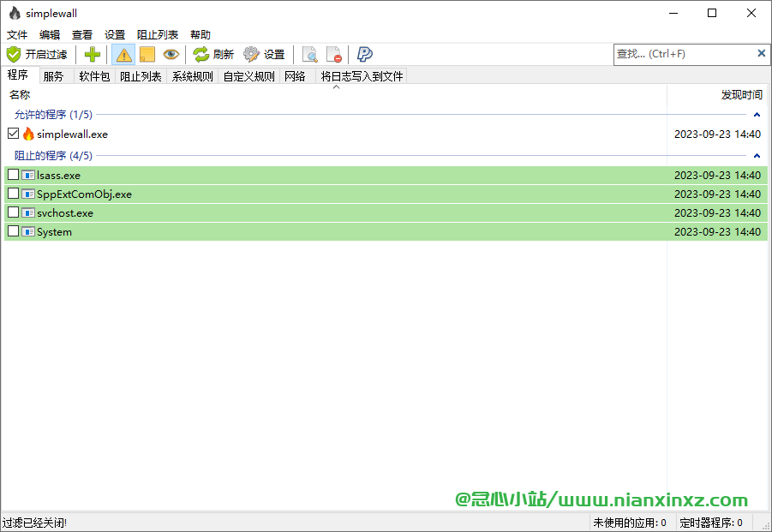
Task: Check the svchost.exe checkbox
Action: coord(14,212)
